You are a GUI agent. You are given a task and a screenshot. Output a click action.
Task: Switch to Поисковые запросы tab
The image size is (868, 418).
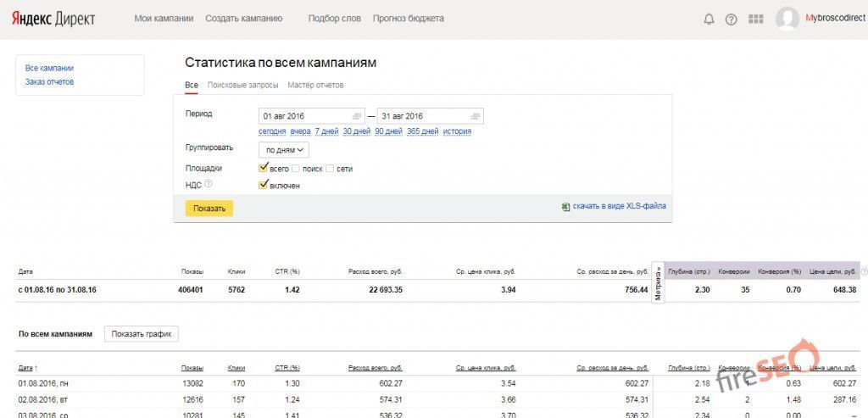click(x=242, y=86)
